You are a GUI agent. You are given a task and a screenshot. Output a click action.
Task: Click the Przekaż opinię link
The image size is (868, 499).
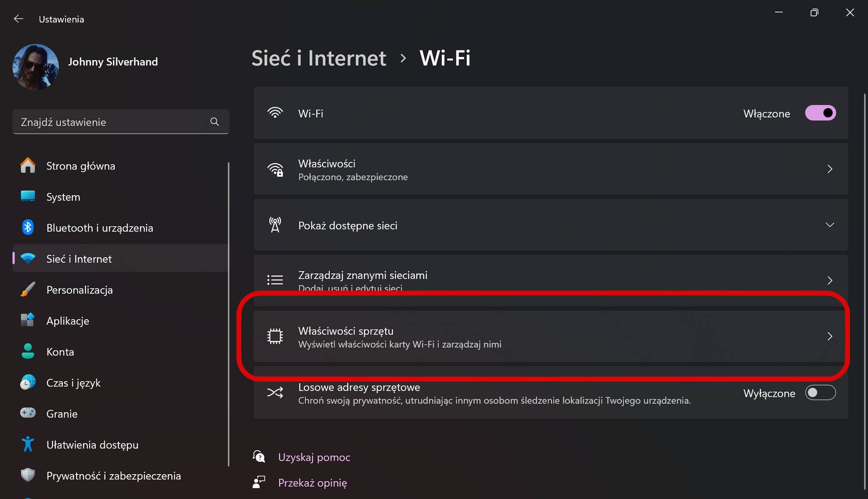(x=312, y=483)
